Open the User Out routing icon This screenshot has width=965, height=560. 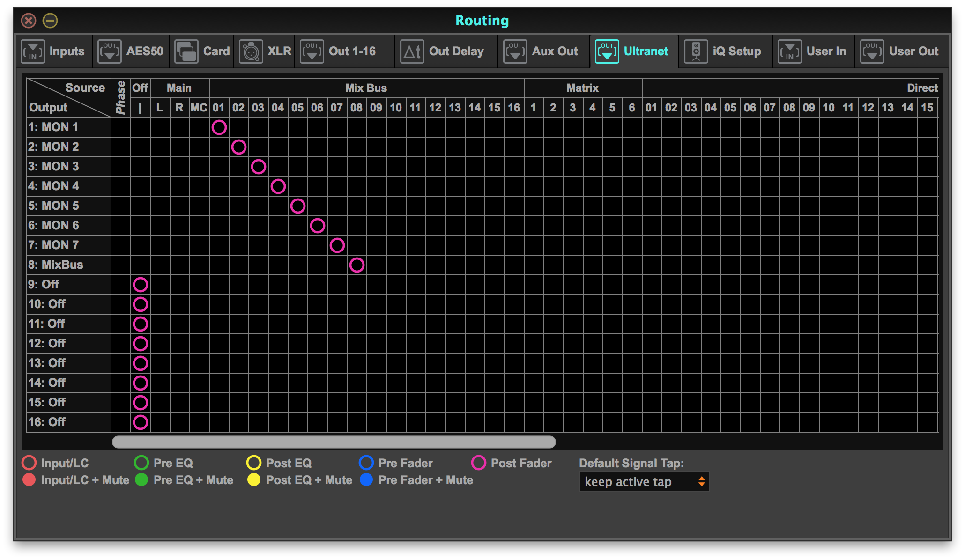[x=872, y=52]
